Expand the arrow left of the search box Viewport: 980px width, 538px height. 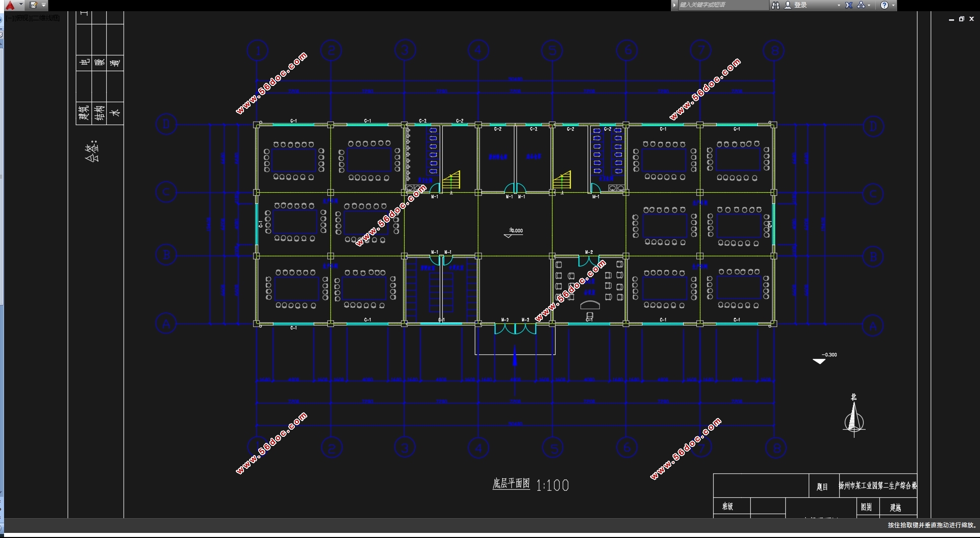tap(675, 5)
